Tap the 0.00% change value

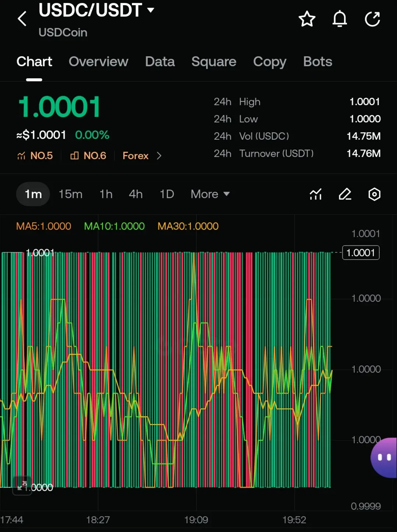click(92, 135)
